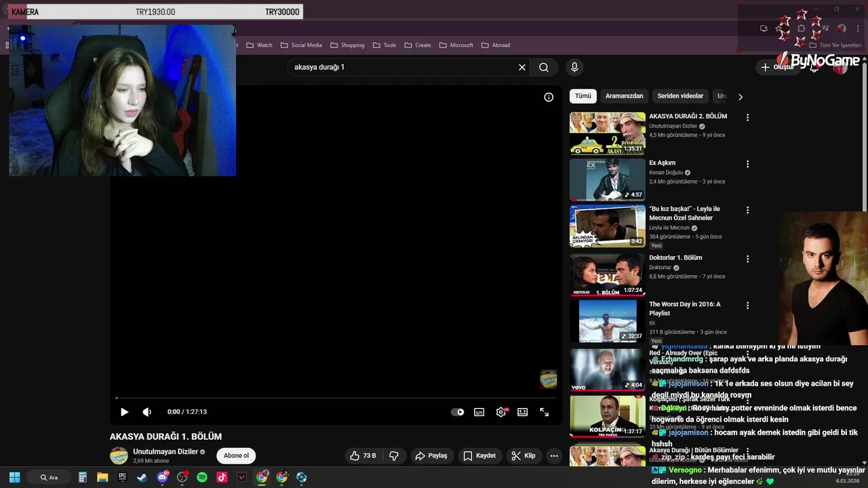Open the Tools bookmarks folder
Screen dimensions: 868x488
tap(384, 45)
